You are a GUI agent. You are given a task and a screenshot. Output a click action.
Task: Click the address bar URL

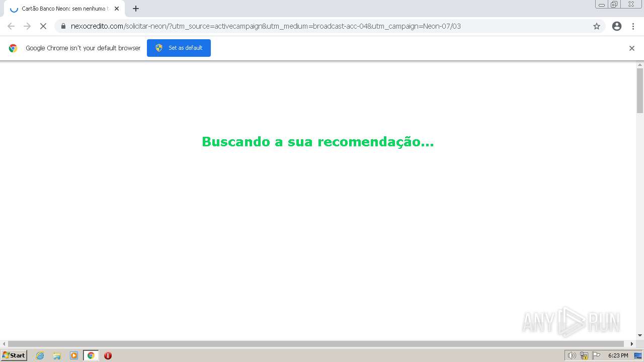pos(266,26)
